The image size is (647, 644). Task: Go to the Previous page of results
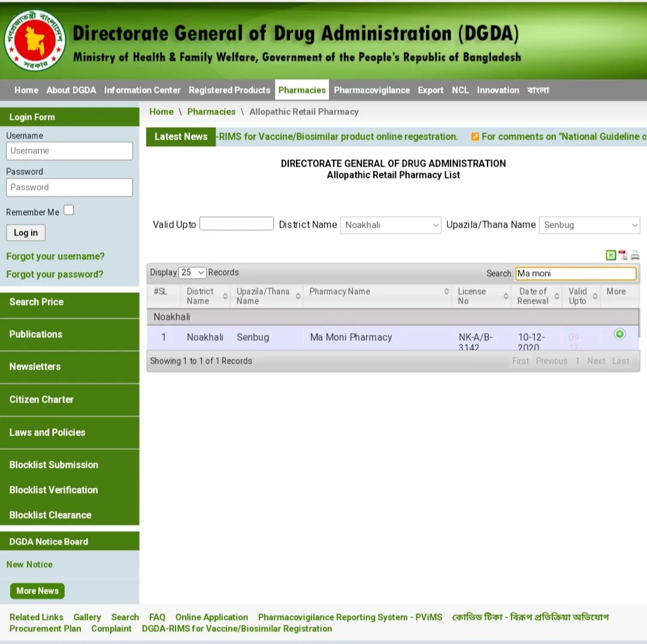coord(552,361)
